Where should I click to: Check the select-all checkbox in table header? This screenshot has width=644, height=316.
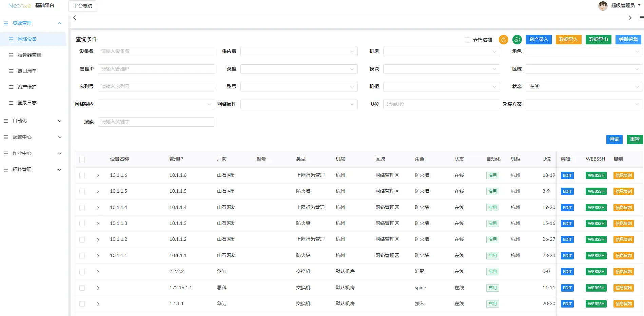pyautogui.click(x=82, y=160)
